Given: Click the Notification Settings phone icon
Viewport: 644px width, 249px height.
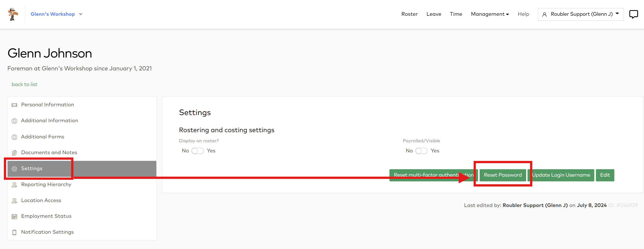Looking at the screenshot, I should click(14, 233).
